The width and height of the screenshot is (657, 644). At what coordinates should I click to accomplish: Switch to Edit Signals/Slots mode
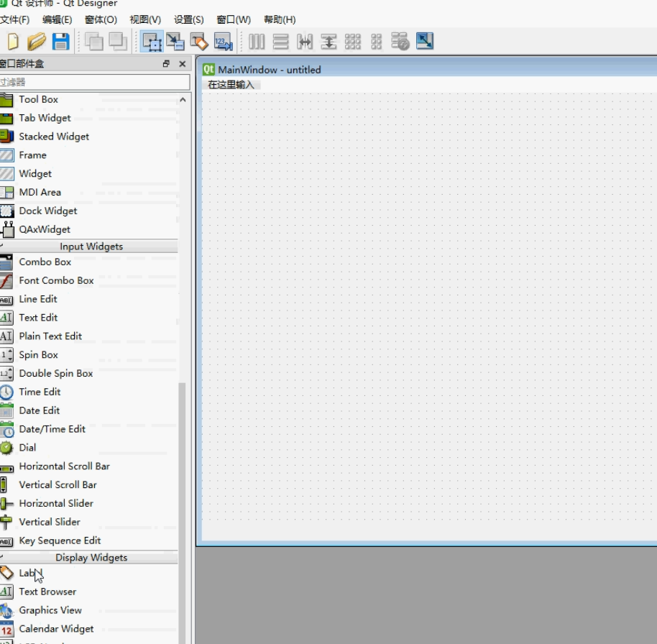click(175, 42)
